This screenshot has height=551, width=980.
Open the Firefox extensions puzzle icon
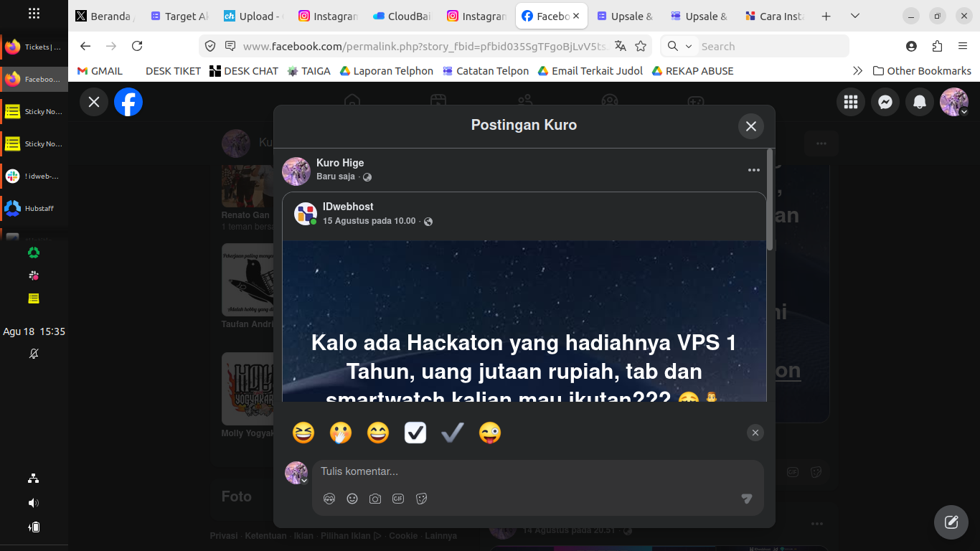937,46
